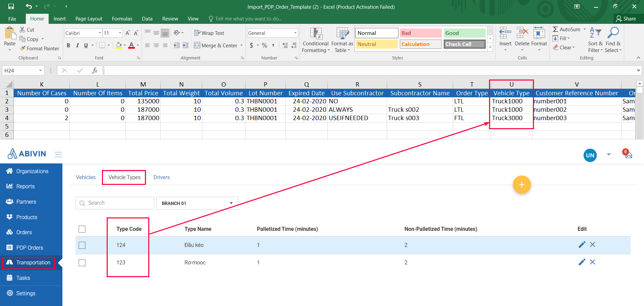
Task: Check the box for type code 124
Action: (82, 245)
